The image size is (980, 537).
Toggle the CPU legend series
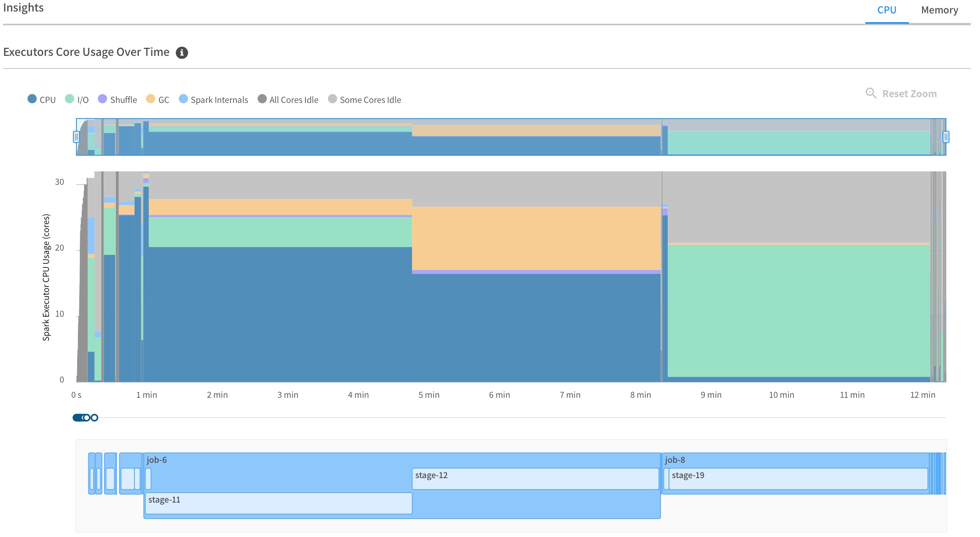[32, 99]
